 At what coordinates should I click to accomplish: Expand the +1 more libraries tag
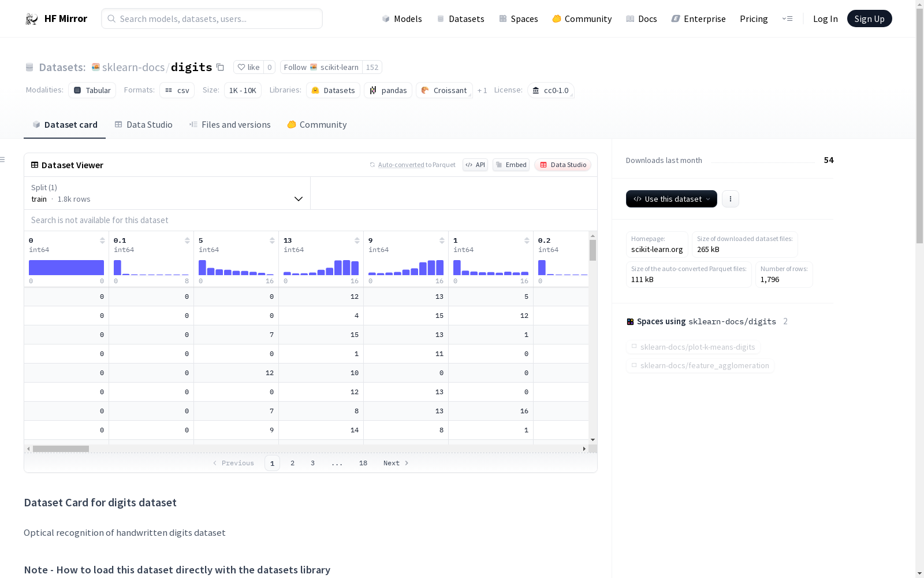point(482,91)
